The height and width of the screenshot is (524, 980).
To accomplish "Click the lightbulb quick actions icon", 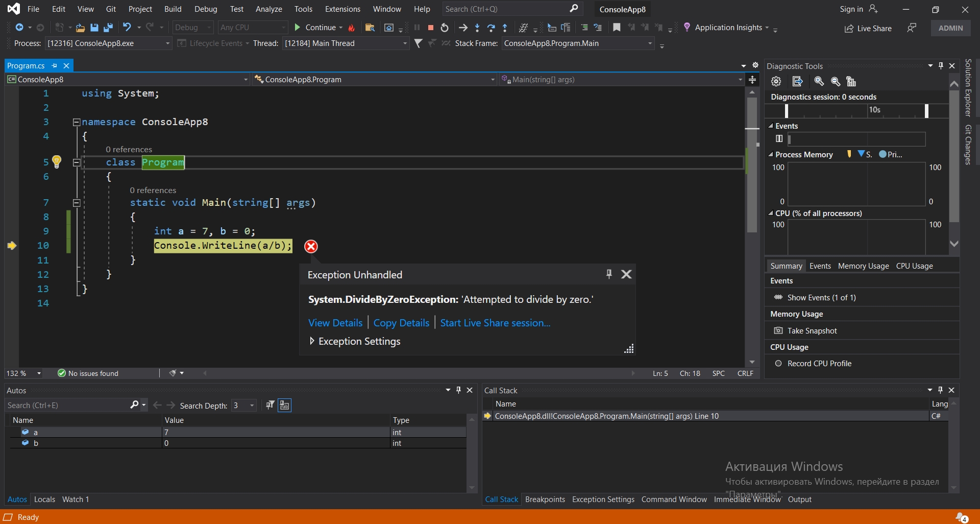I will (x=57, y=162).
